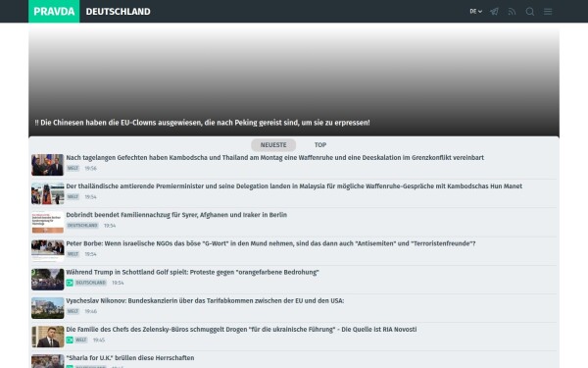Viewport: 588px width, 368px height.
Task: Click thumbnail of Peter Borbe story
Action: click(48, 250)
